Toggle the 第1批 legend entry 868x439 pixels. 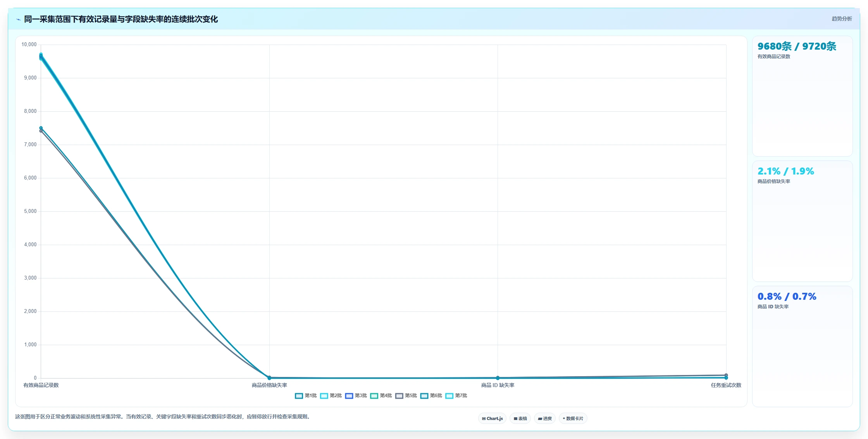tap(306, 396)
